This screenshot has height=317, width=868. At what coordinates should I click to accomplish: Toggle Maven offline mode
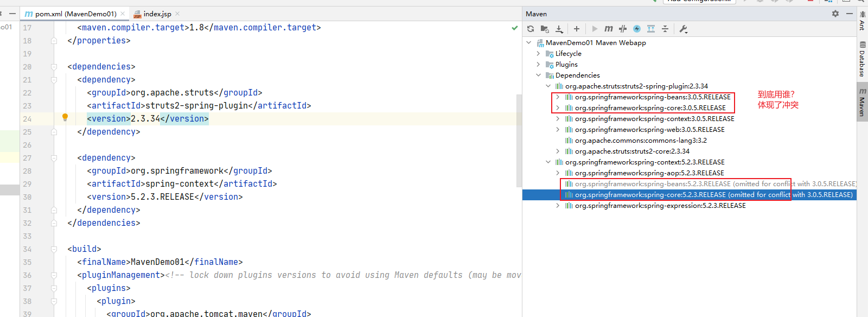point(623,29)
